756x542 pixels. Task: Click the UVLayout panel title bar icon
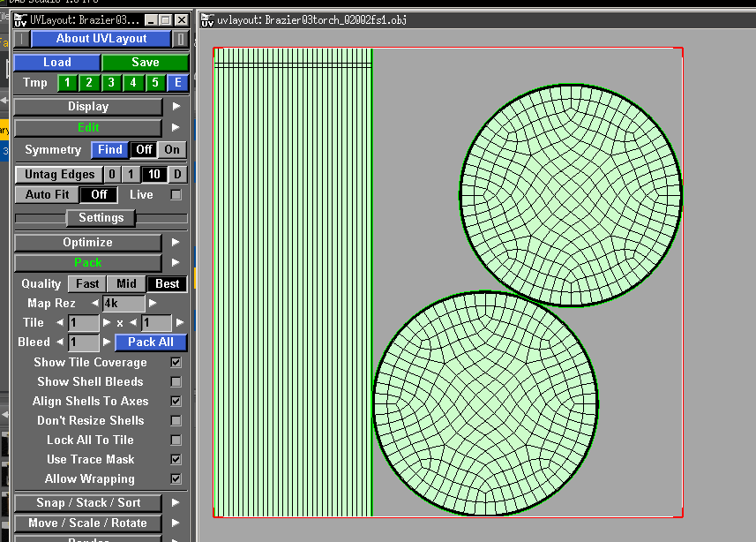20,20
